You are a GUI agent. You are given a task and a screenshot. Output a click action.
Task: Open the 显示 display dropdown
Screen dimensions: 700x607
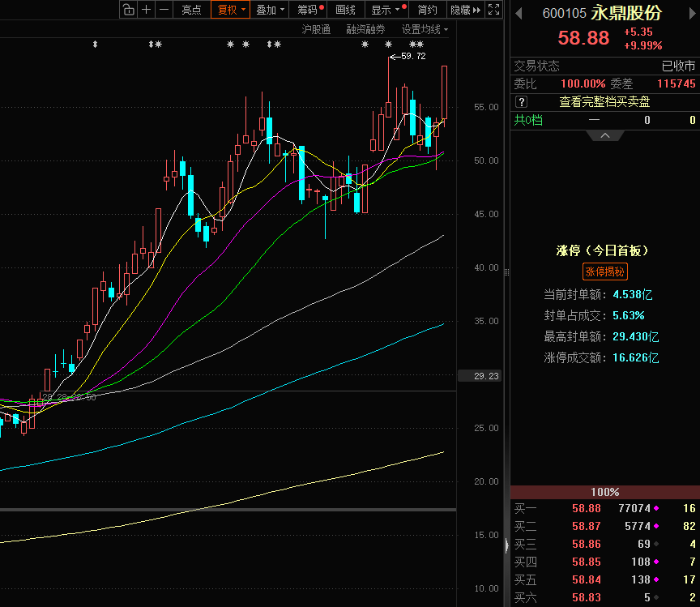tap(387, 10)
